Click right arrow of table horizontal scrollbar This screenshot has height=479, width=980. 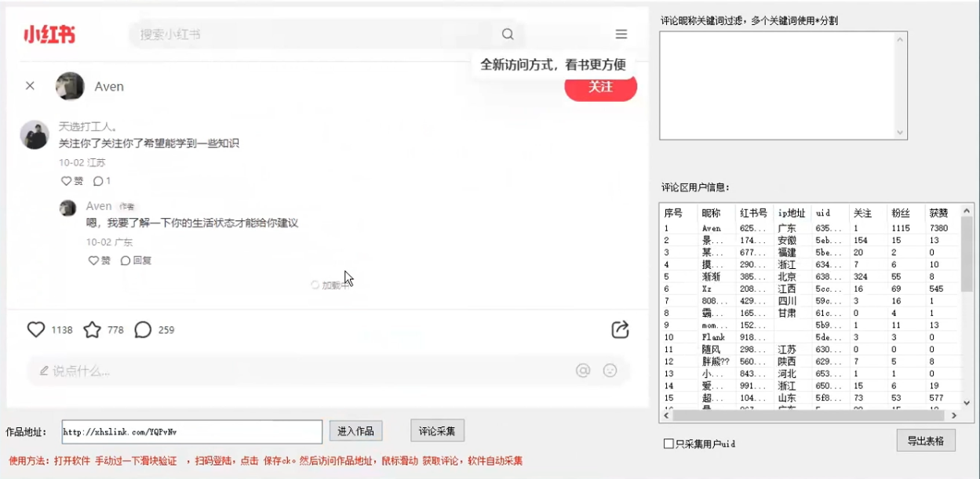pyautogui.click(x=954, y=415)
